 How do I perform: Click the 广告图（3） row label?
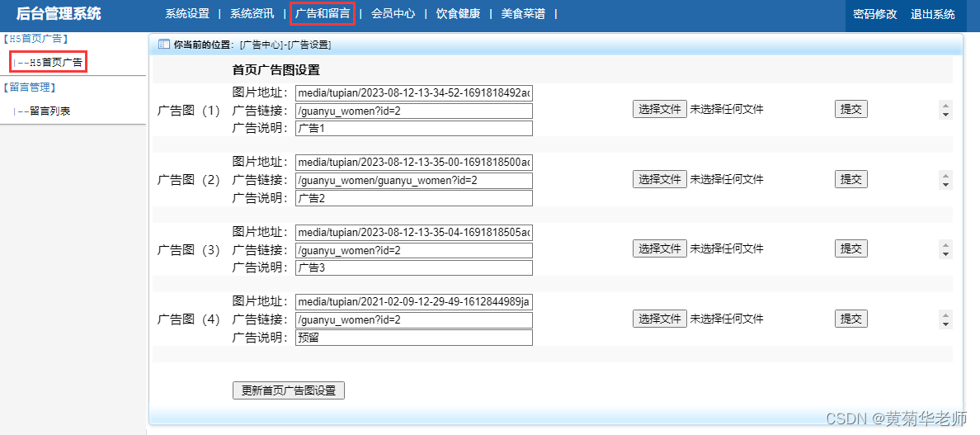click(x=190, y=250)
